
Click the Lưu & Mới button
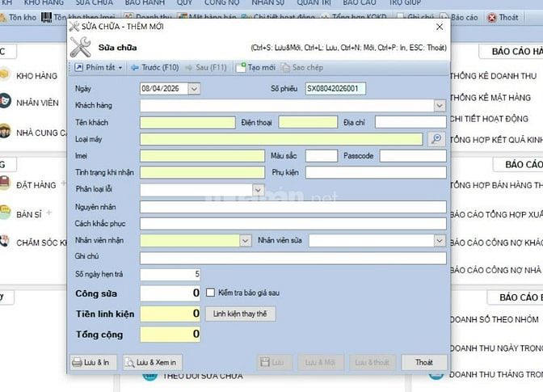[x=321, y=363]
